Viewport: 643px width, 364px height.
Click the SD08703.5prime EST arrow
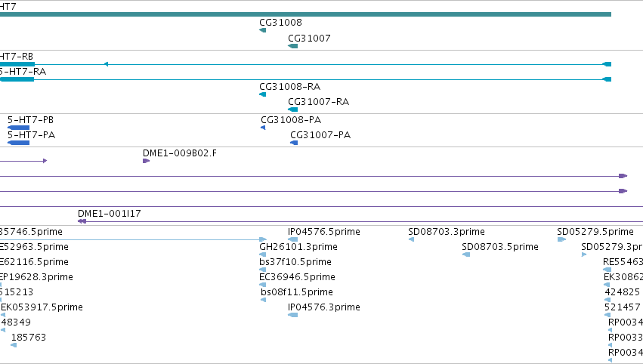pyautogui.click(x=466, y=254)
